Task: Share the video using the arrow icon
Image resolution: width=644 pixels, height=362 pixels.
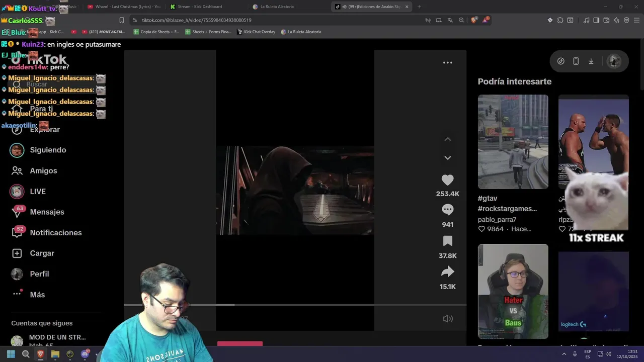Action: coord(447,272)
